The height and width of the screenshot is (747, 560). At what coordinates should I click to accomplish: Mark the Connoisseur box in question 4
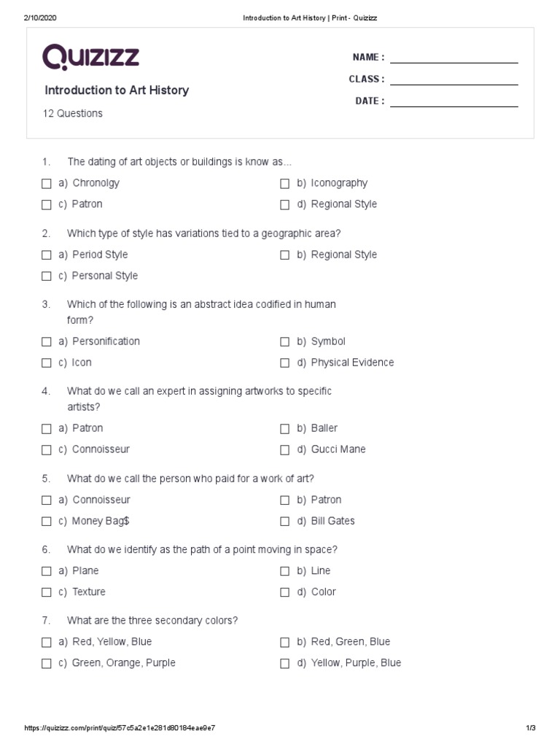tap(47, 450)
